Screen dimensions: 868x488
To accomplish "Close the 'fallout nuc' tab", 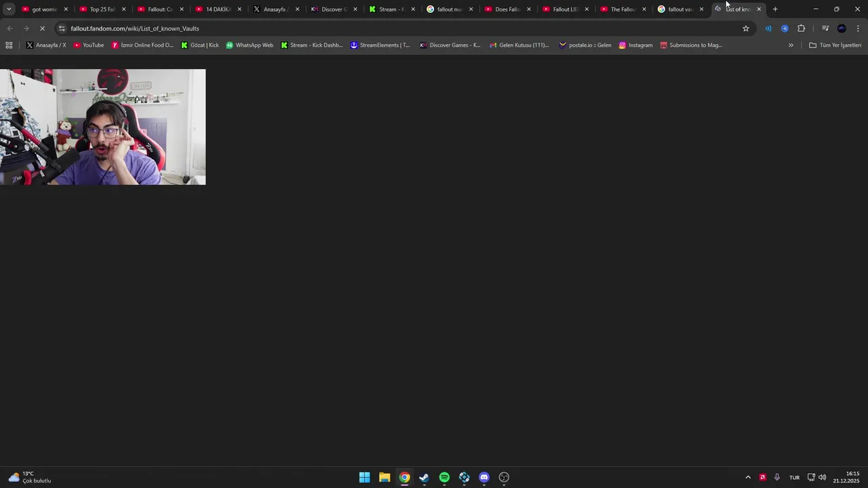I will coord(471,9).
